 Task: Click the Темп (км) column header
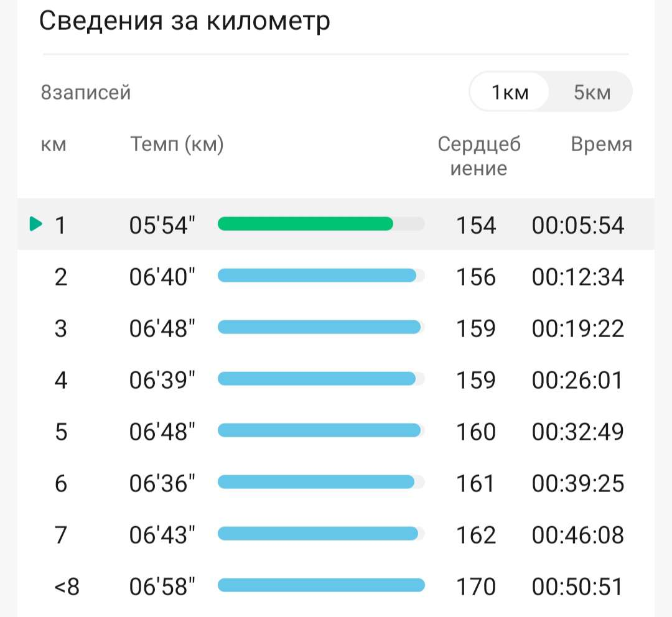coord(177,145)
